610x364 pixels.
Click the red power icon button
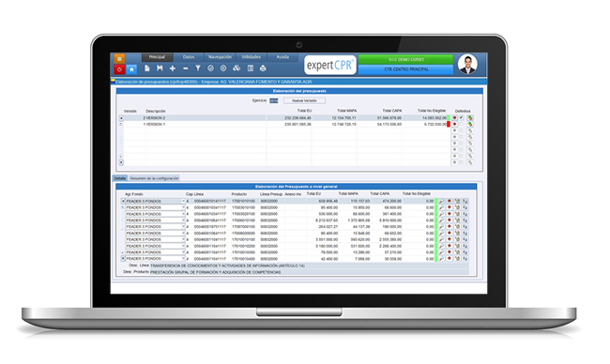[119, 69]
